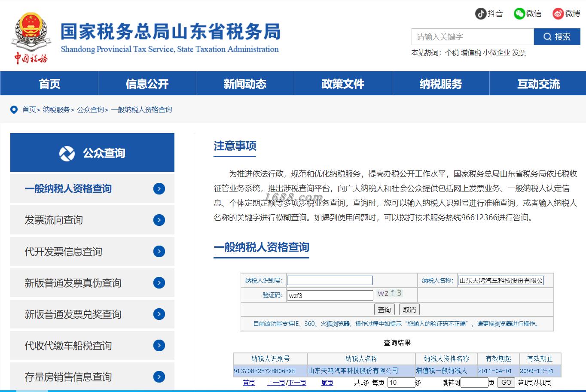Viewport: 586px width, 392px height.
Task: Select sidebar item 一般纳税人资格查询
Action: coord(92,188)
